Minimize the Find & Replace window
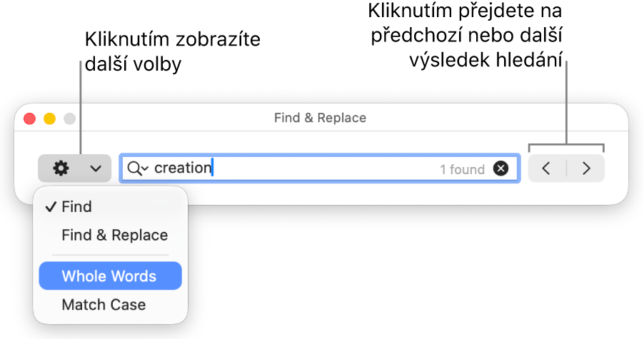 coord(50,118)
